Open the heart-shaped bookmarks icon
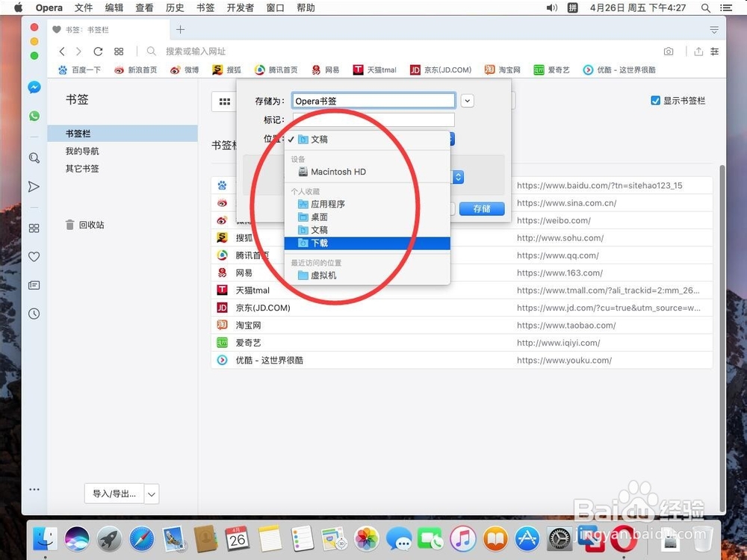 tap(34, 256)
